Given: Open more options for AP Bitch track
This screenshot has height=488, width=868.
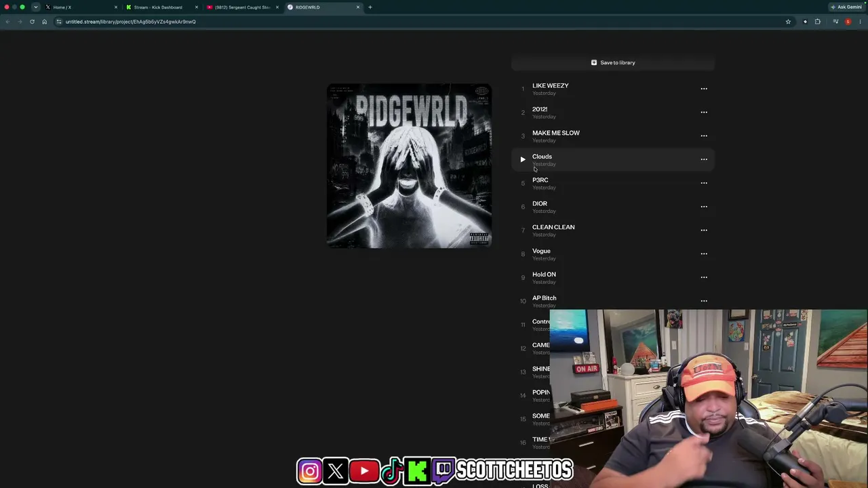Looking at the screenshot, I should tap(704, 301).
